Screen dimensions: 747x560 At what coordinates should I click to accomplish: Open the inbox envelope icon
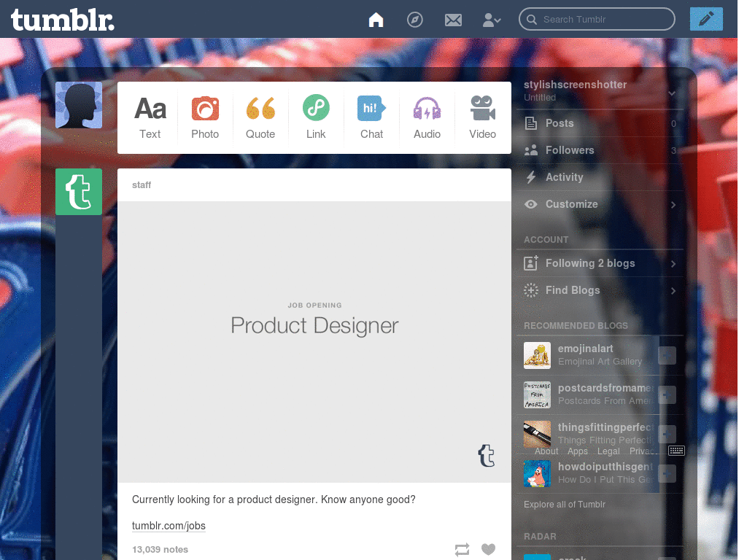point(453,20)
